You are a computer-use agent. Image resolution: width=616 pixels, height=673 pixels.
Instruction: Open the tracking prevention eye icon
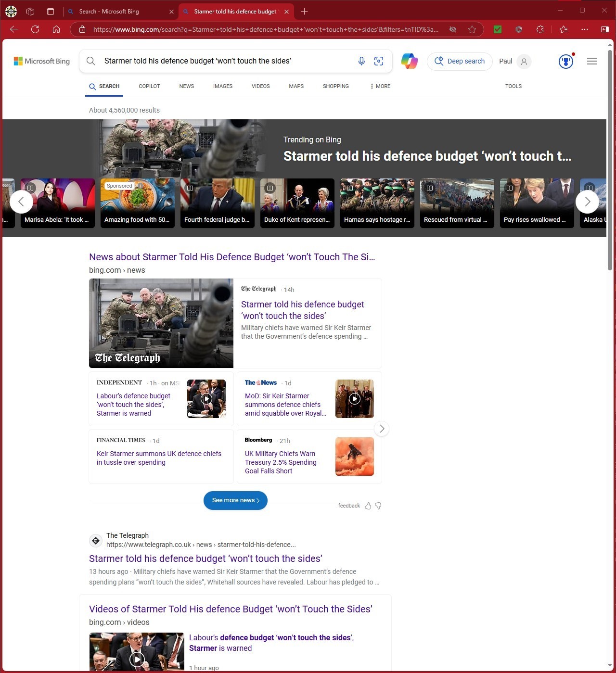(453, 29)
